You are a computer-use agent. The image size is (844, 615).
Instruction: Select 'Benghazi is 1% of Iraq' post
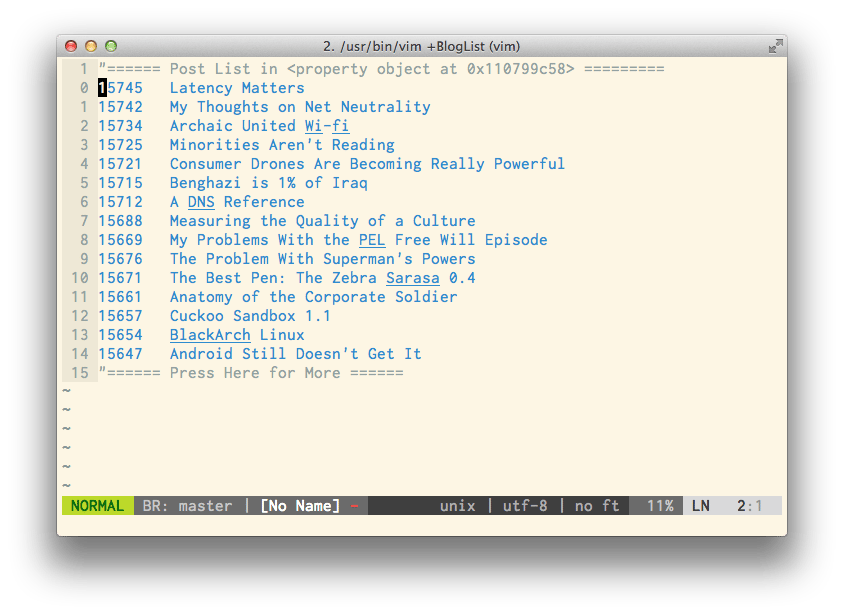click(x=269, y=183)
